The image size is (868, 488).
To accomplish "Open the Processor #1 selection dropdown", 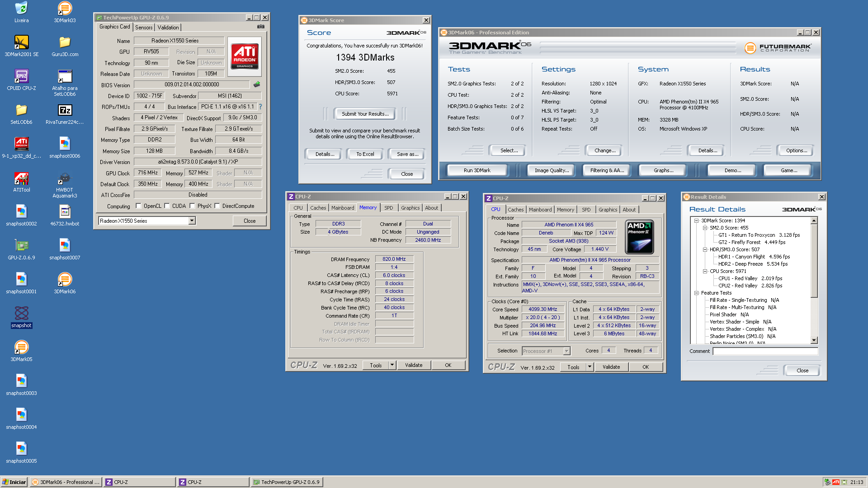I will [x=546, y=351].
